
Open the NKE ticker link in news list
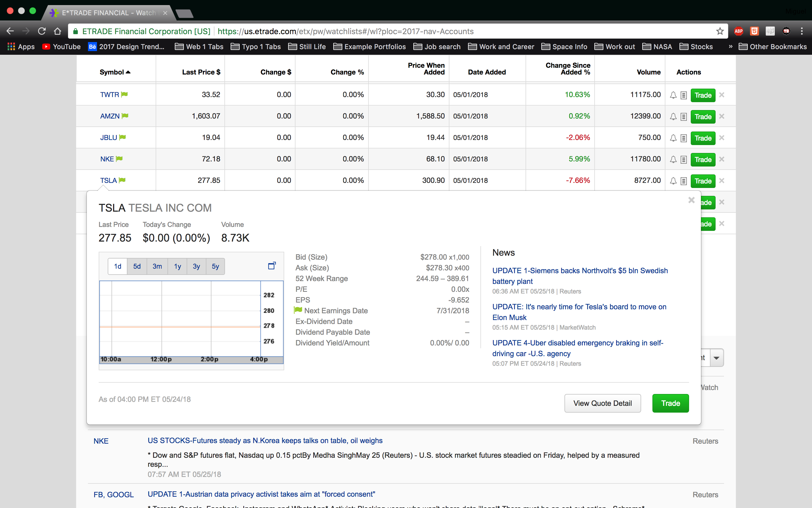pos(101,441)
